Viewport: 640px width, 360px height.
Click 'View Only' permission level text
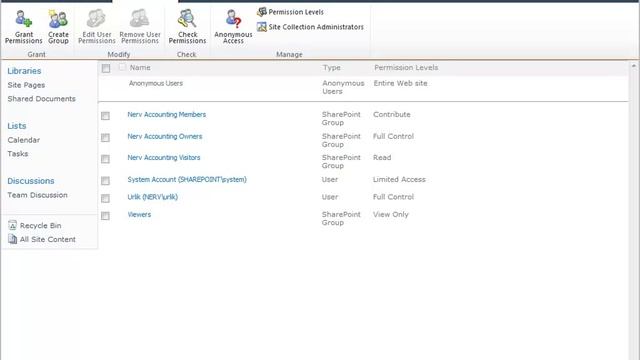click(x=391, y=214)
